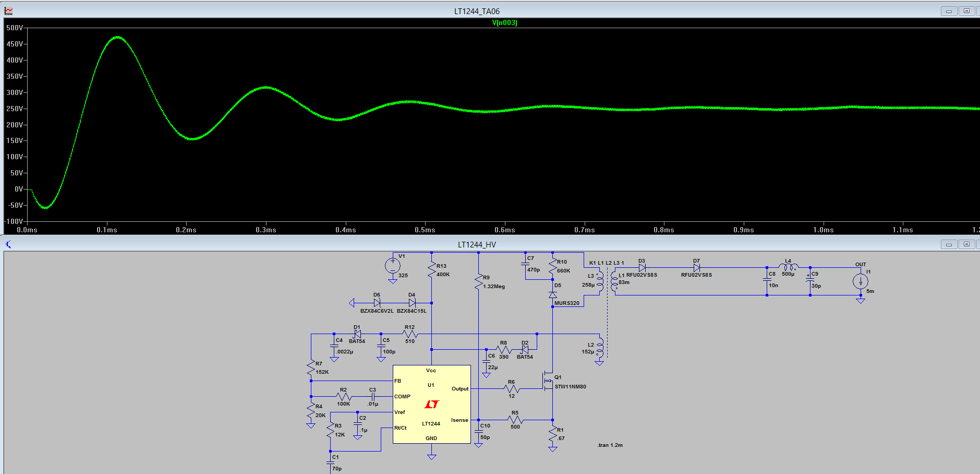Minimize the LT1244_HV schematic pane
Image resolution: width=980 pixels, height=474 pixels.
pos(949,244)
